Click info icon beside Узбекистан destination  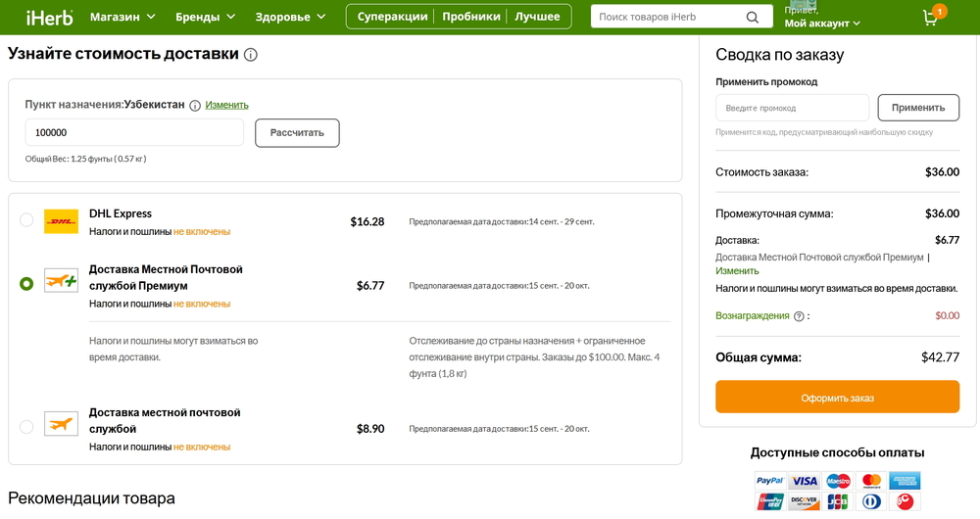tap(195, 106)
